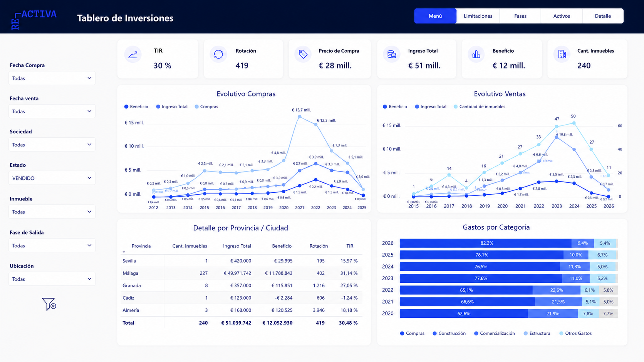This screenshot has height=362, width=644.
Task: Click Compras legend dot in Evolutivo Compras
Action: 197,107
